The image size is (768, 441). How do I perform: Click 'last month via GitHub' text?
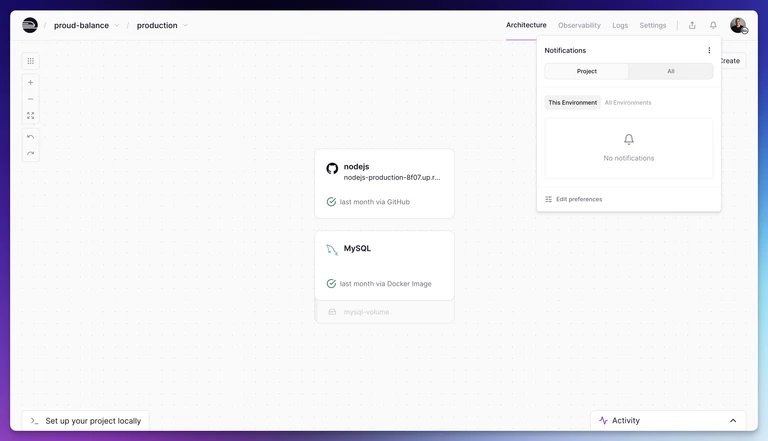375,202
